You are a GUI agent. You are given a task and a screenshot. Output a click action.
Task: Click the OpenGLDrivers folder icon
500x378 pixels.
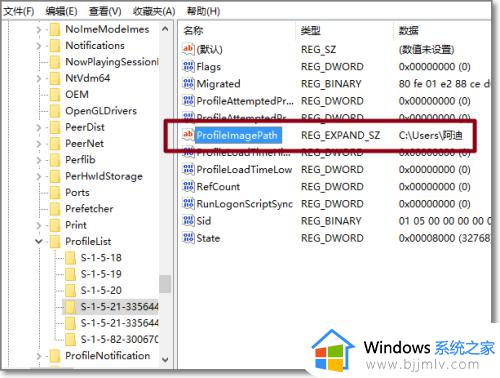55,111
